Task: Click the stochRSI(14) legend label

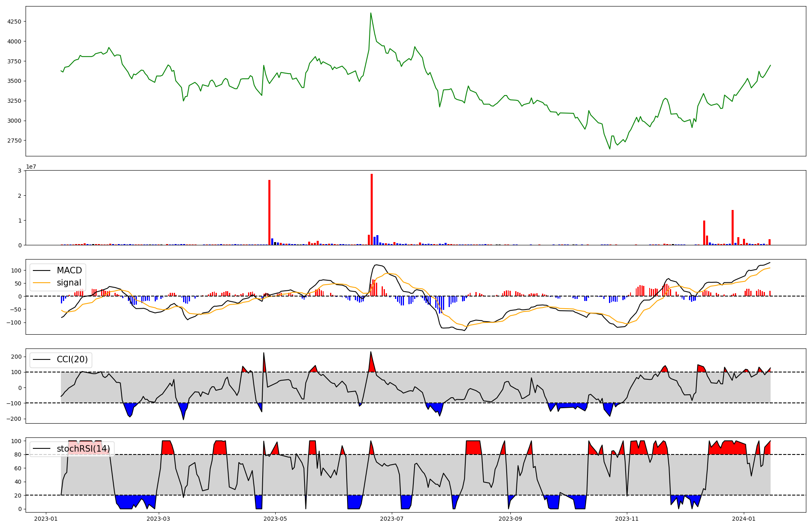Action: [83, 449]
